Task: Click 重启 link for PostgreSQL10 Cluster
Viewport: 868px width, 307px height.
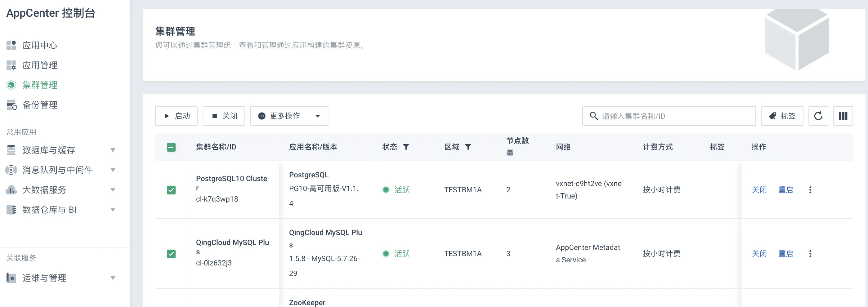Action: coord(785,190)
